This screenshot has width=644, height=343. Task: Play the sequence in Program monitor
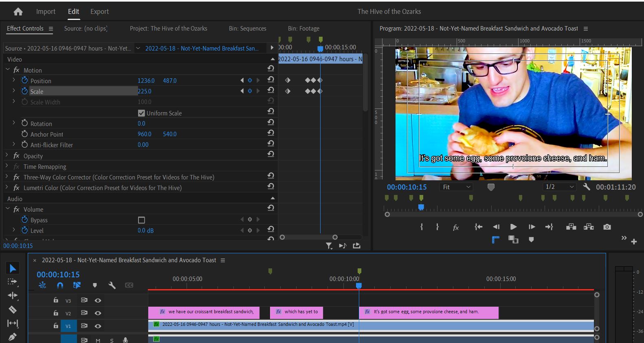513,227
